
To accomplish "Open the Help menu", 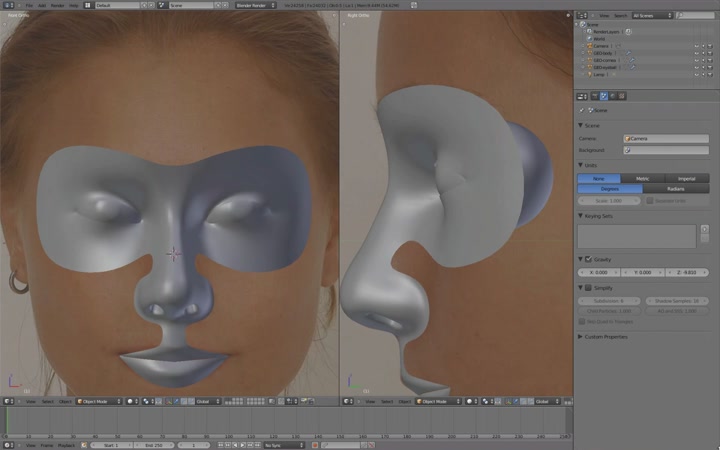I will click(x=73, y=5).
